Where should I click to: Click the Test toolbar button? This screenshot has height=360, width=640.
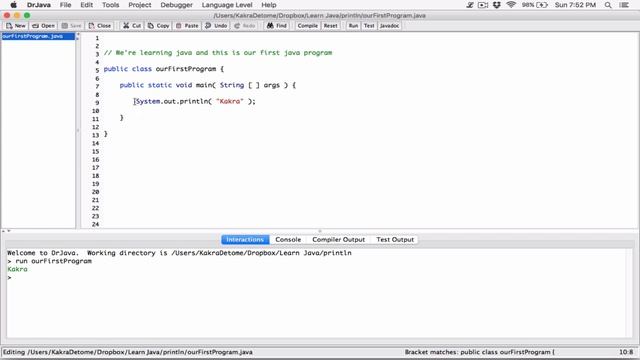(369, 26)
